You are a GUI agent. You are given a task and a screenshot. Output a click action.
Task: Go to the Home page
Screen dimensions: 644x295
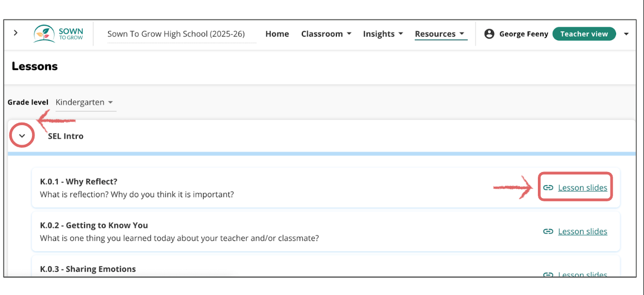[x=277, y=34]
